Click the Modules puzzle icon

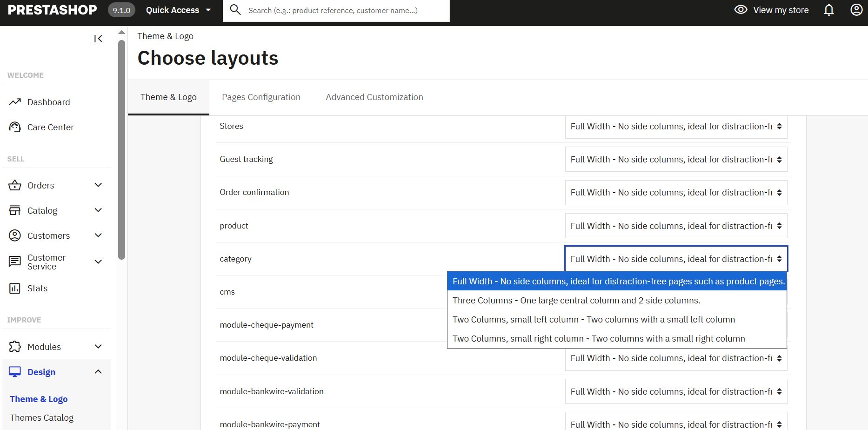[x=15, y=347]
